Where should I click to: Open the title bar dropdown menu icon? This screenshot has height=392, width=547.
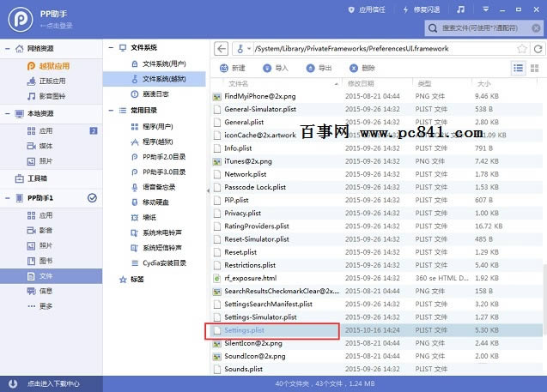pos(486,9)
